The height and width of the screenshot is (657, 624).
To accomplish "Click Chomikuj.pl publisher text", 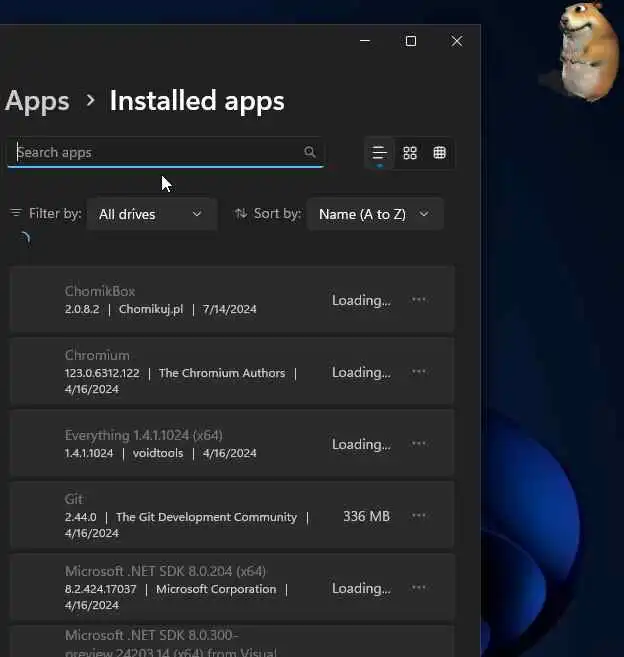I will click(151, 309).
